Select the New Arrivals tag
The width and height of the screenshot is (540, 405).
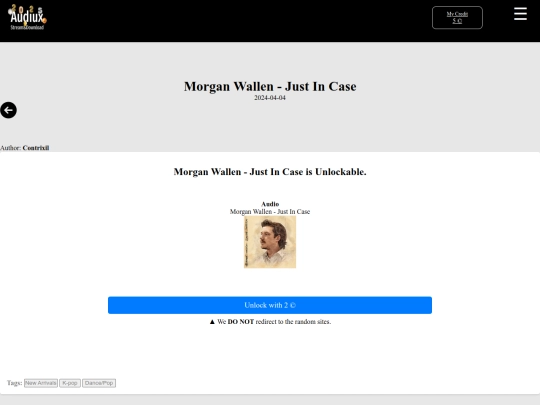point(41,383)
